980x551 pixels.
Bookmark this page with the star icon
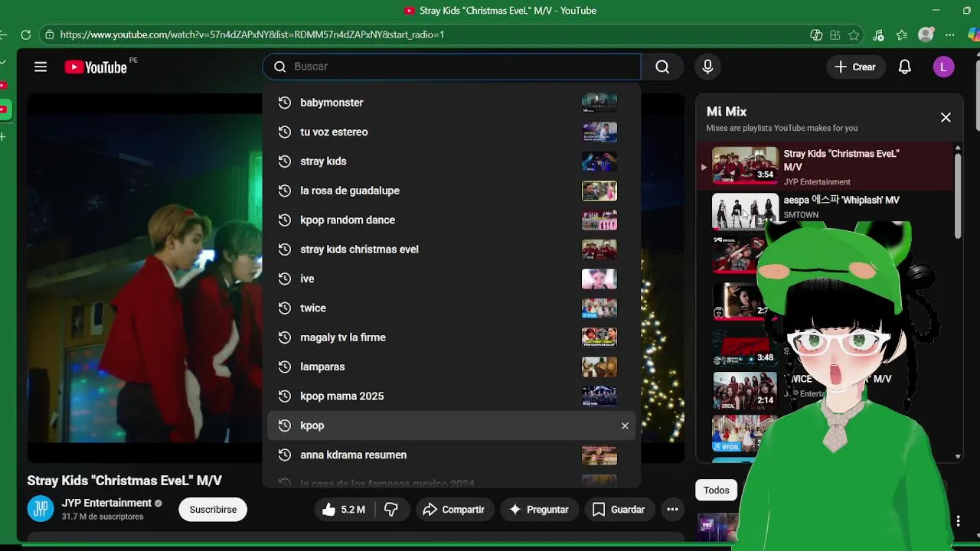[854, 34]
